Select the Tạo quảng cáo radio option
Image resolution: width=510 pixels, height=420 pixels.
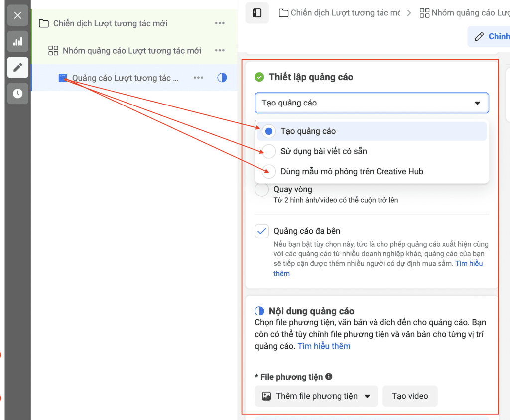(269, 131)
